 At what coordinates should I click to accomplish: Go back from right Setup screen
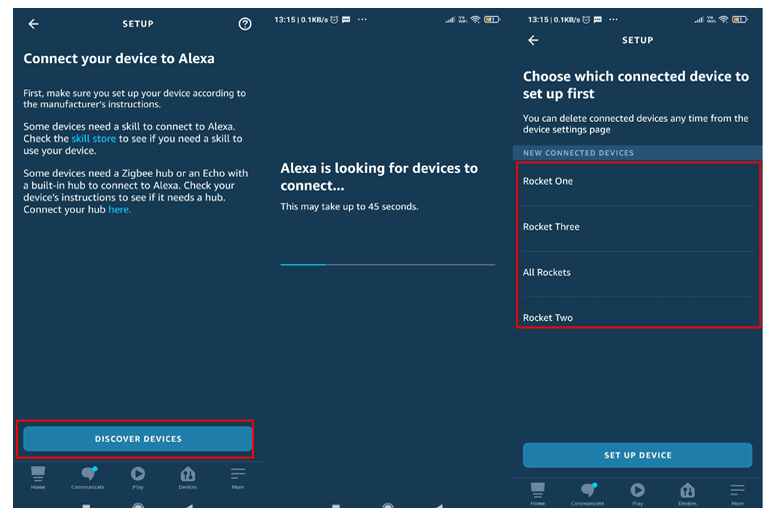click(533, 40)
